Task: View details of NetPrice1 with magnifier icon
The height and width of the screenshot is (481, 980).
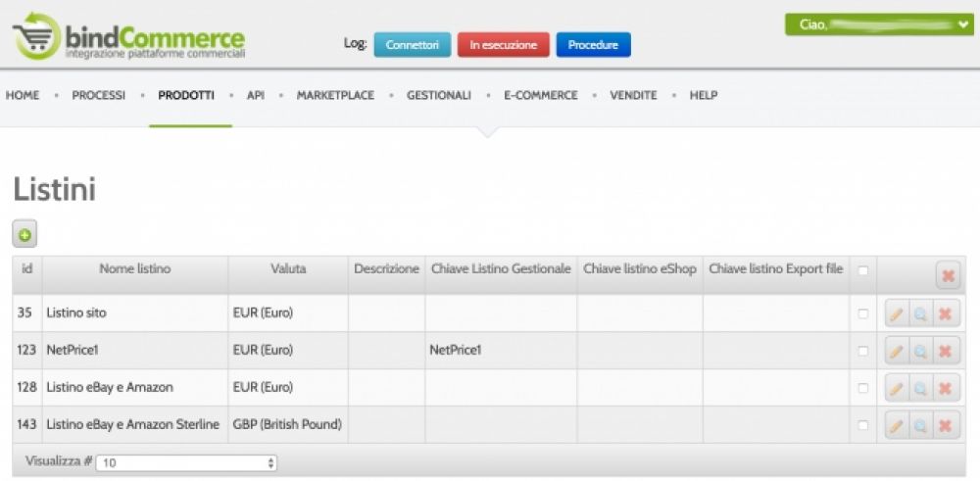Action: tap(920, 351)
